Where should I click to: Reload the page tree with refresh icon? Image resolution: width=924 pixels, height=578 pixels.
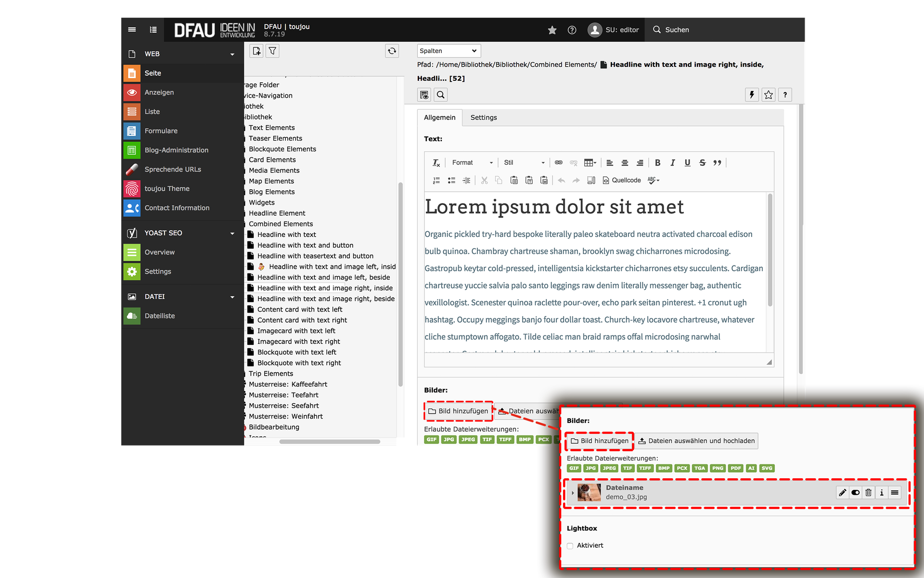(x=392, y=51)
